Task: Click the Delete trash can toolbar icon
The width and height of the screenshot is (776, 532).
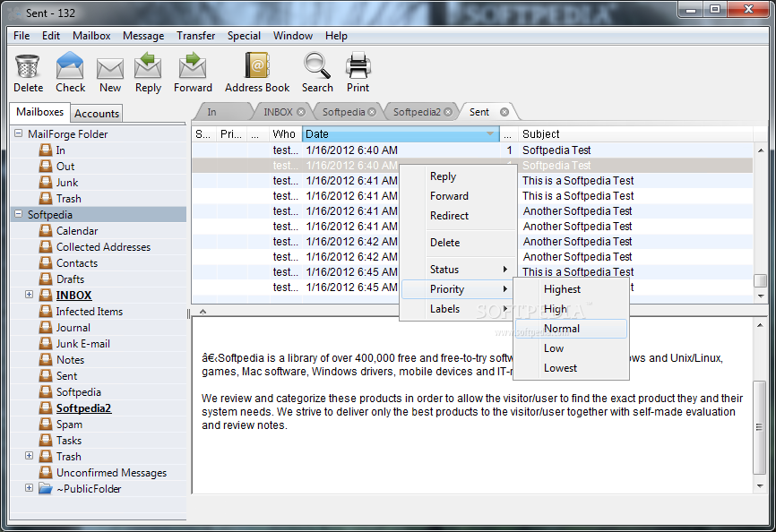Action: coord(27,66)
